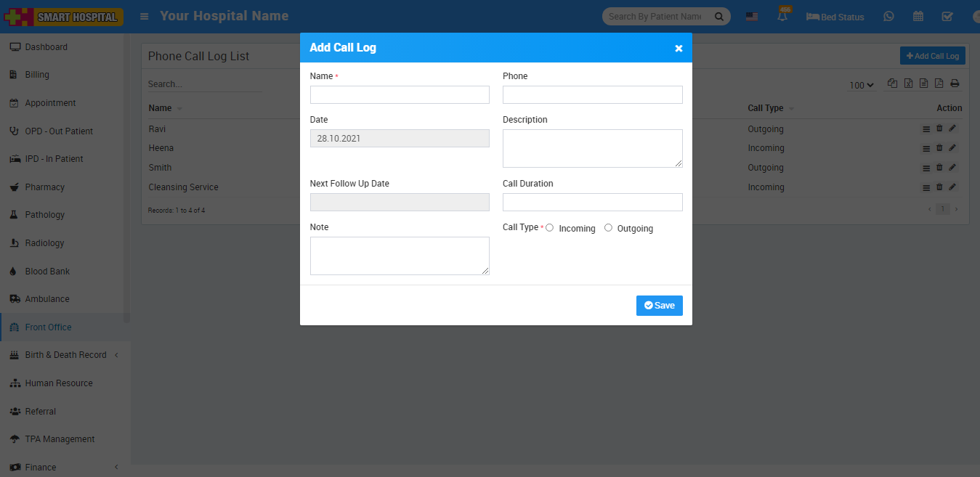The width and height of the screenshot is (980, 477).
Task: Open Pharmacy in the sidebar
Action: tap(44, 187)
